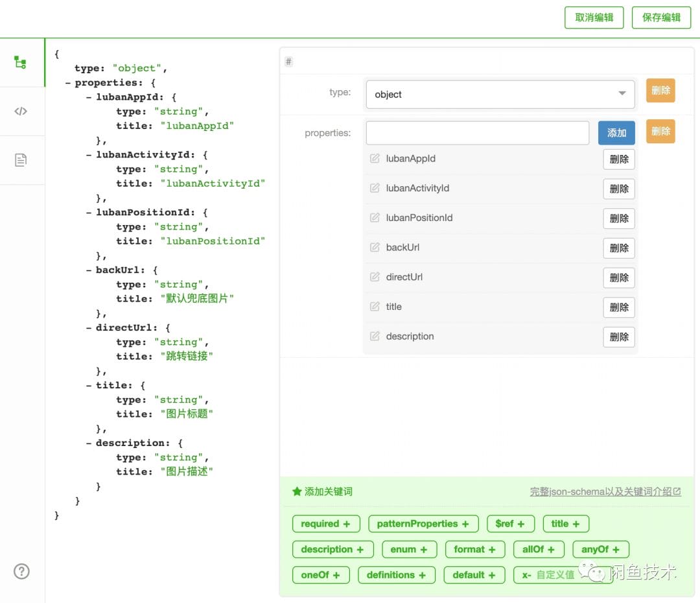Add the required keyword
Viewport: 700px width, 603px height.
tap(325, 524)
